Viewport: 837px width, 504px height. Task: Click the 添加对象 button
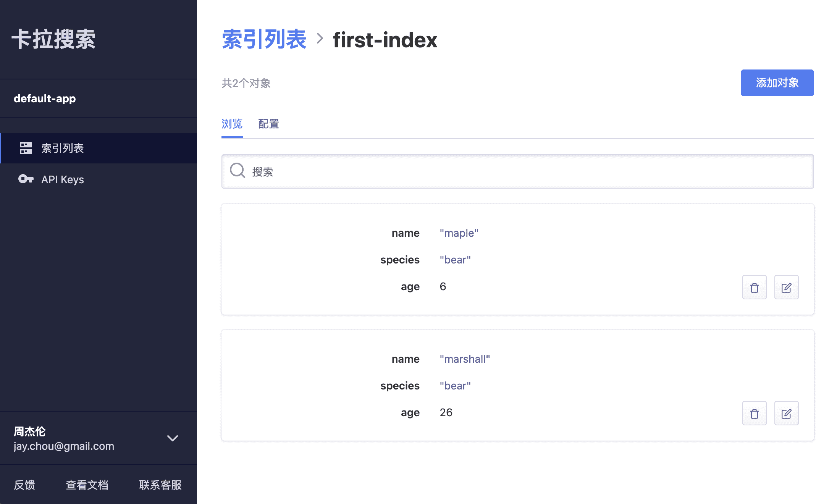coord(777,83)
